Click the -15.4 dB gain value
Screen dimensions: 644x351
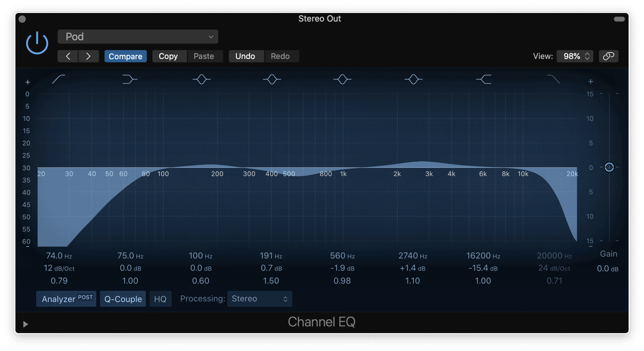(483, 269)
